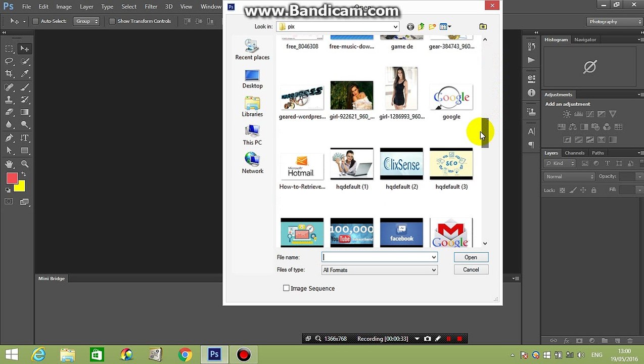This screenshot has width=644, height=364.
Task: Select the Pen tool
Action: [x=9, y=138]
